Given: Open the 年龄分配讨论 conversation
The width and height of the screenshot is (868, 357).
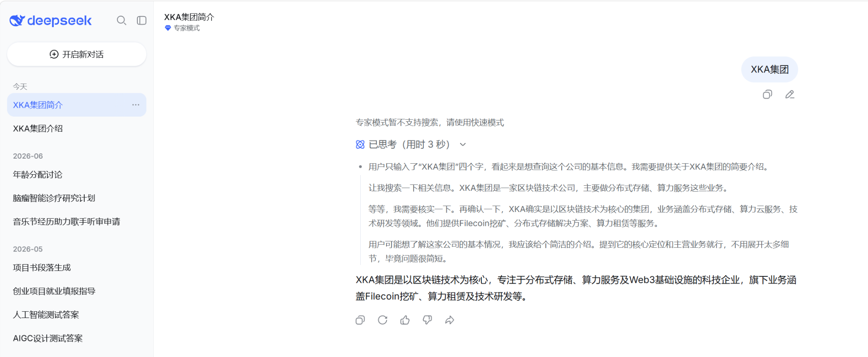Looking at the screenshot, I should (77, 175).
